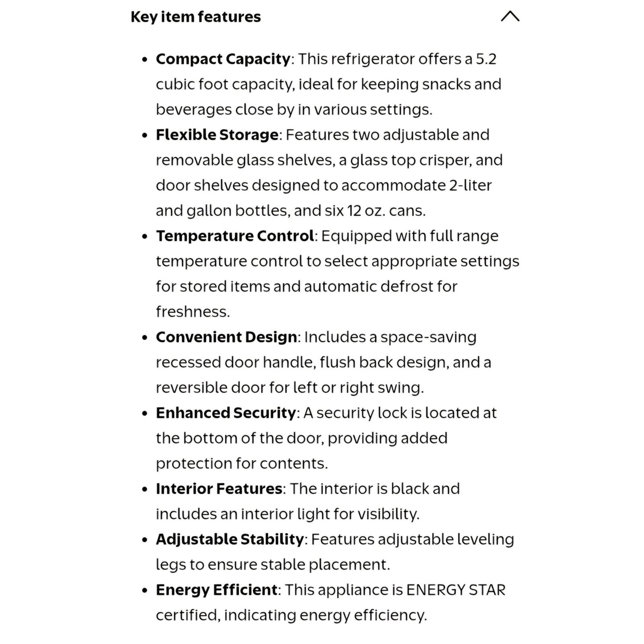Screen dimensions: 644x644
Task: Select the Compact Capacity bold label
Action: click(223, 59)
